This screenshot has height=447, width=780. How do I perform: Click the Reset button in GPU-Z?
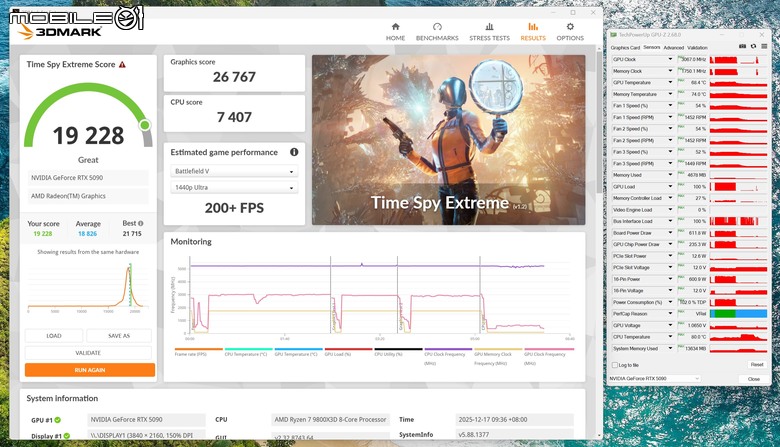[757, 365]
